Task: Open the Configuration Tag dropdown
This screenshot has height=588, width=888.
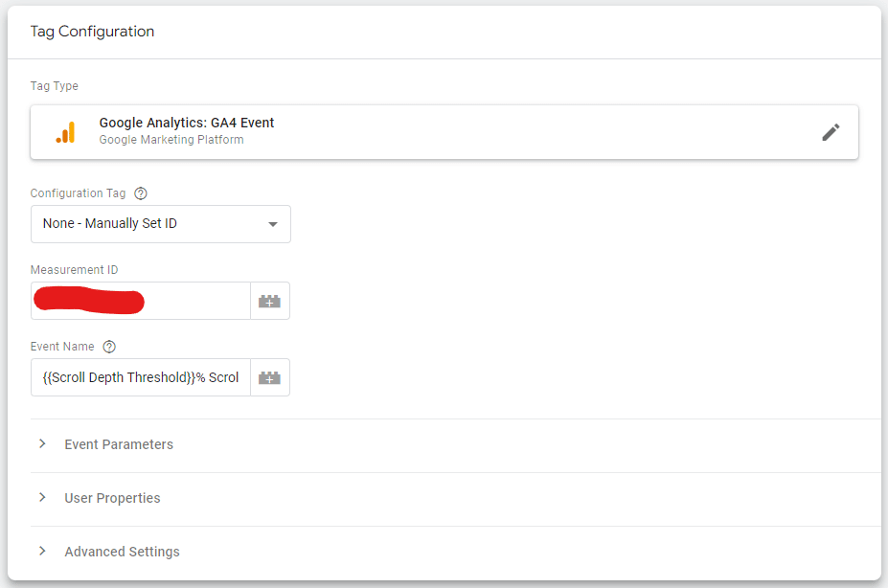Action: click(x=161, y=224)
